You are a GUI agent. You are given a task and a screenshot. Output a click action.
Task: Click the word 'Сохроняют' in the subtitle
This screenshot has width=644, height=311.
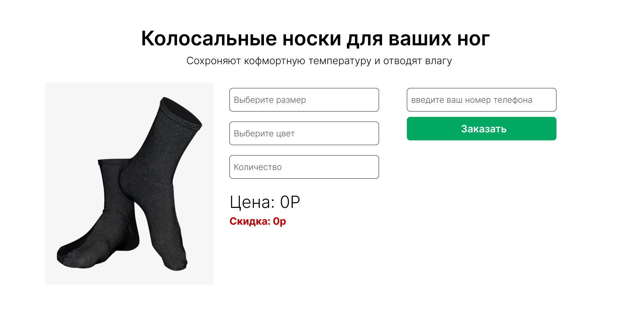(x=213, y=61)
